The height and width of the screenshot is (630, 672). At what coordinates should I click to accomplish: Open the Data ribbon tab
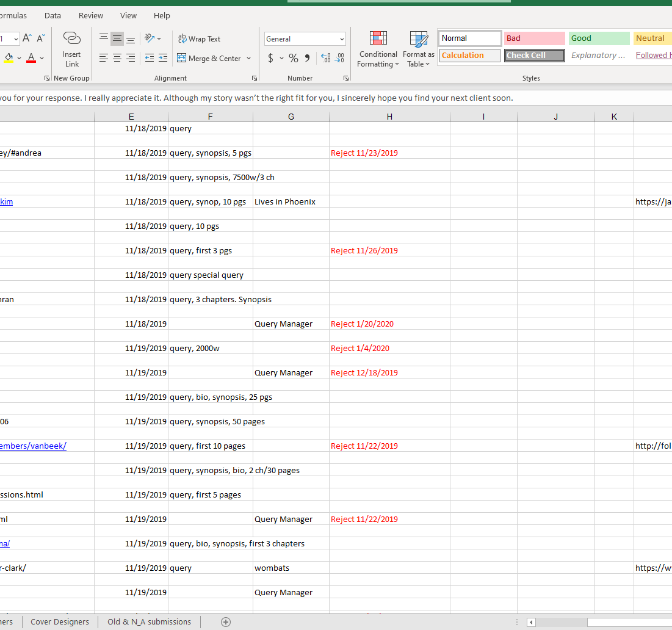tap(52, 15)
